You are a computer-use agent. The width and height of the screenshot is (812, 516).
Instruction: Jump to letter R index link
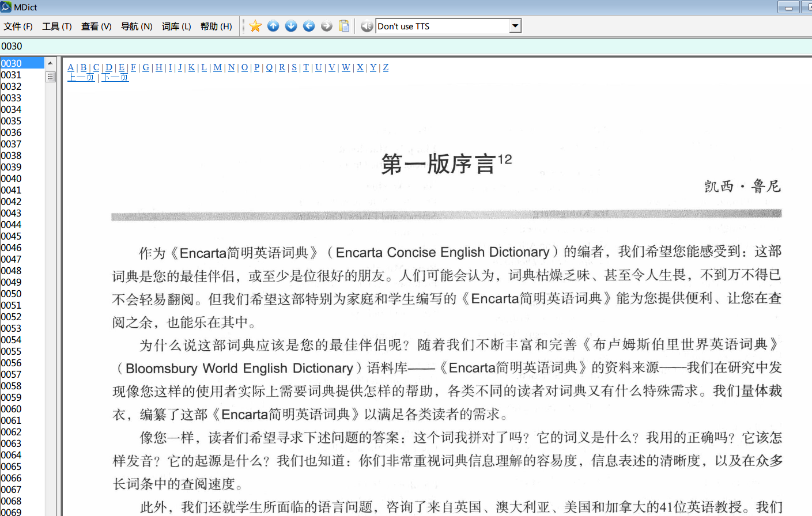[x=282, y=67]
